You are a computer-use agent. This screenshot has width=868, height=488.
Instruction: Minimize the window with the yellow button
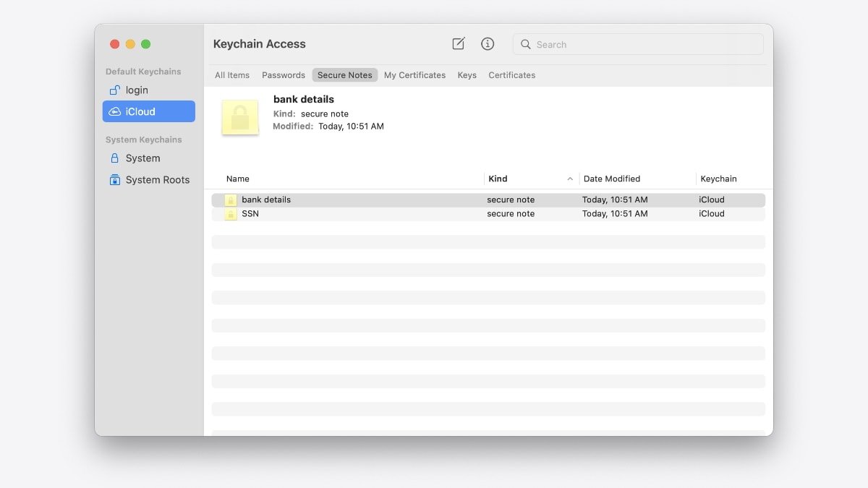click(x=130, y=44)
